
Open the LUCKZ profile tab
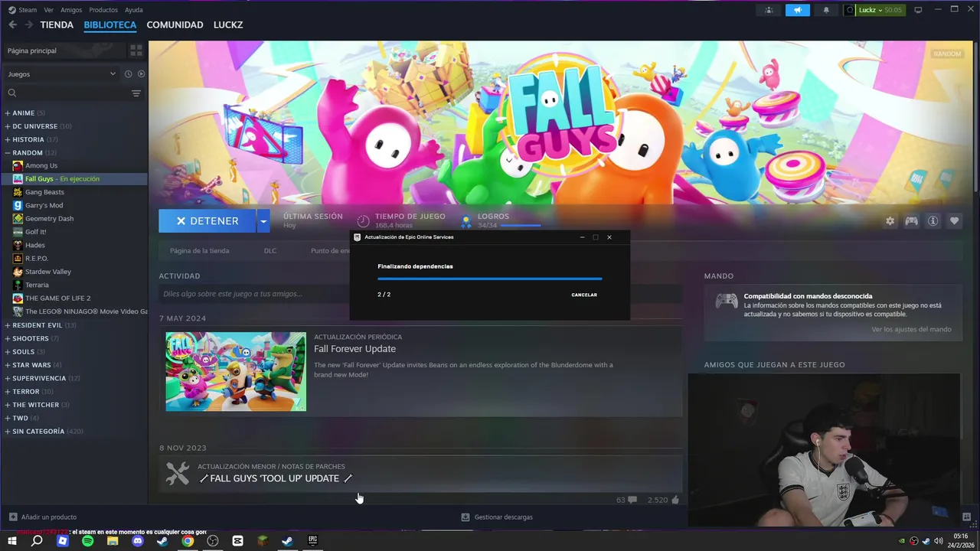[228, 25]
